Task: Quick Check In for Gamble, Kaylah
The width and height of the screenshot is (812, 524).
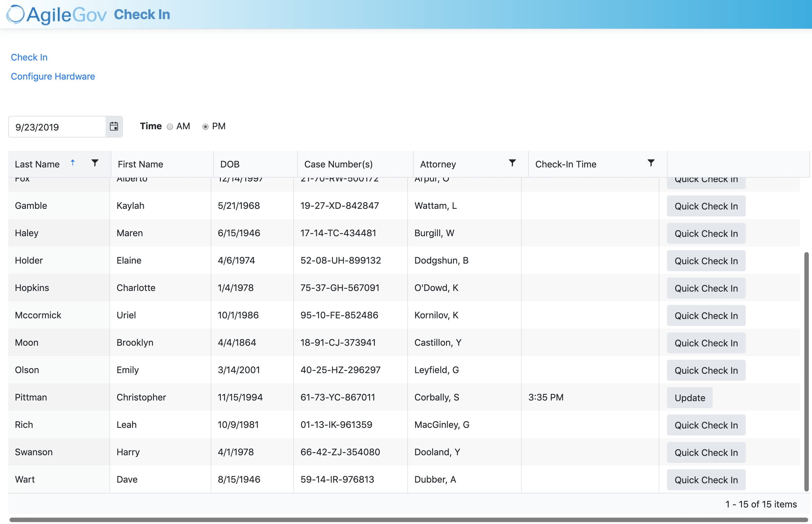Action: (x=706, y=206)
